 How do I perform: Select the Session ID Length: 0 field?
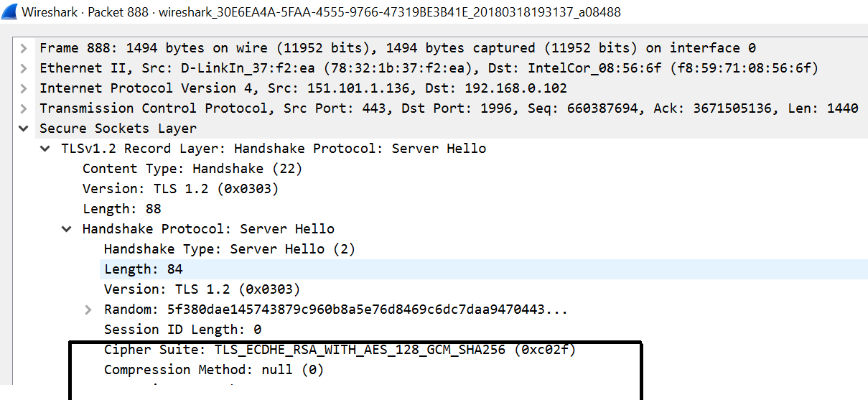[x=182, y=330]
